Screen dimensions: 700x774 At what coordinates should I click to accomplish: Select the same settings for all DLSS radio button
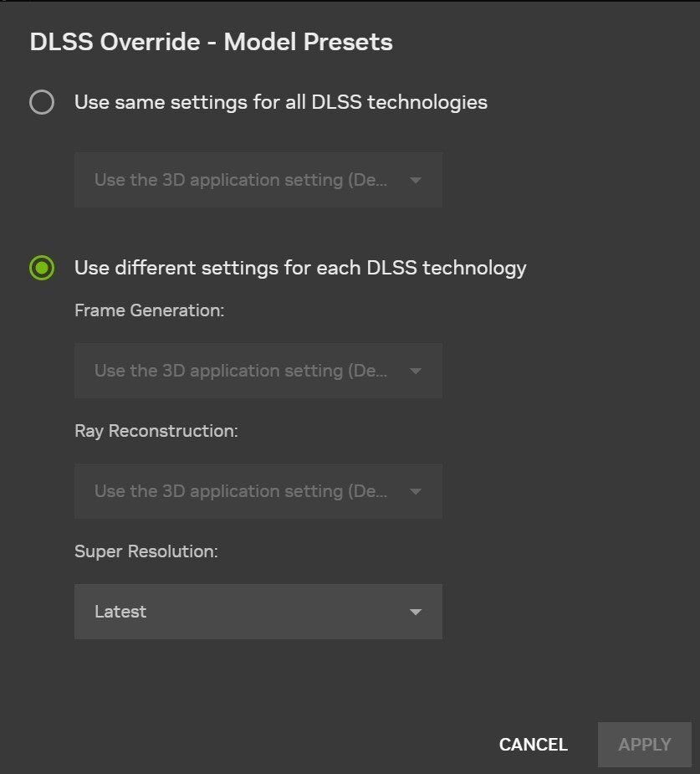pyautogui.click(x=42, y=102)
